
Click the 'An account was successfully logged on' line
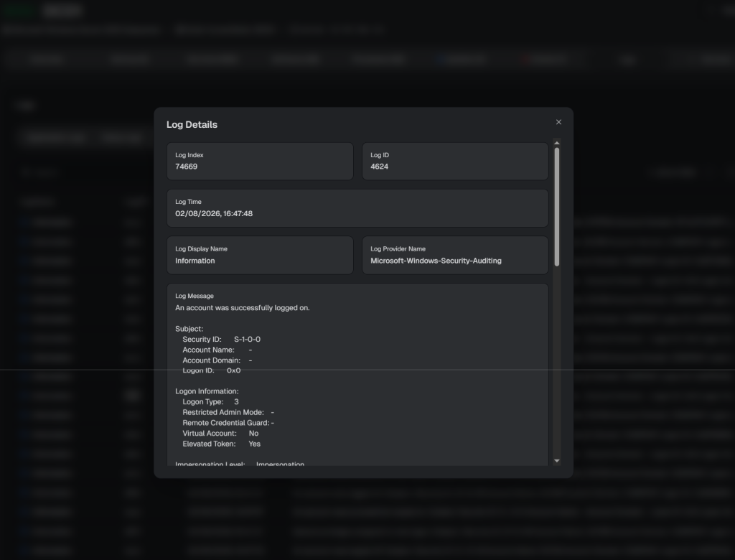[x=243, y=308]
